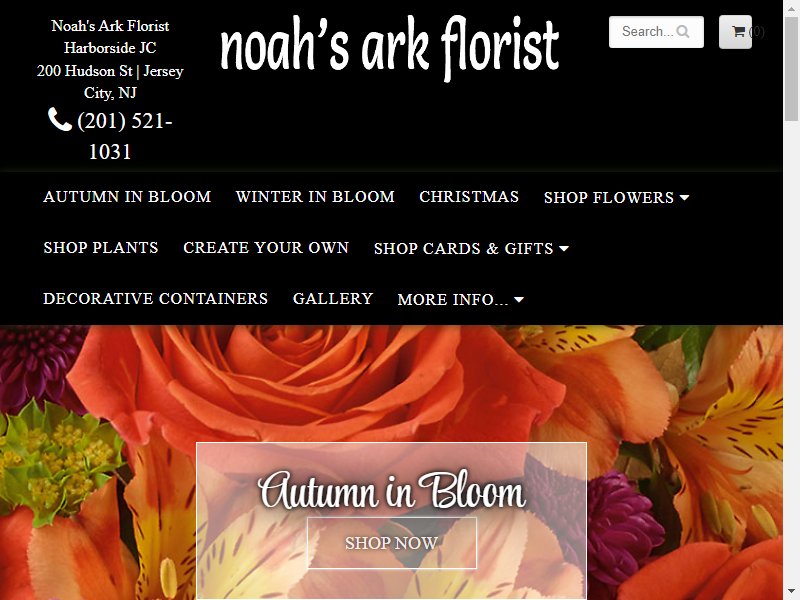Click the shopping cart icon
The width and height of the screenshot is (800, 600).
[738, 32]
